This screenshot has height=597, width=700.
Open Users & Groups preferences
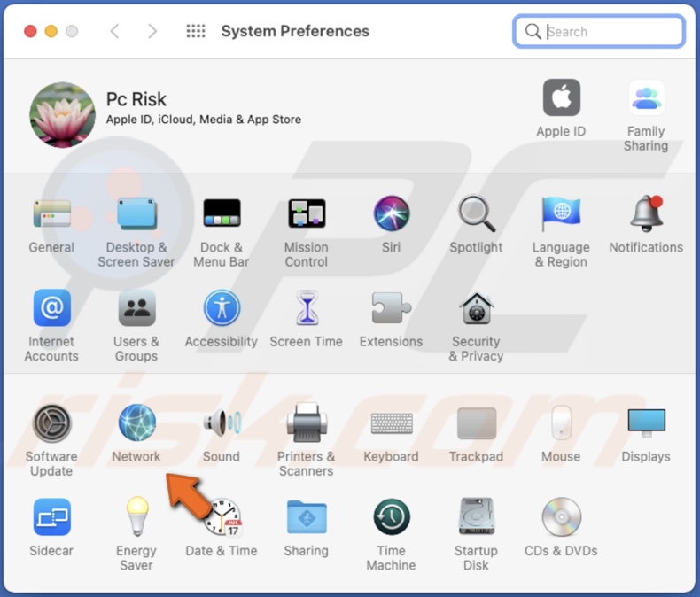coord(136,308)
